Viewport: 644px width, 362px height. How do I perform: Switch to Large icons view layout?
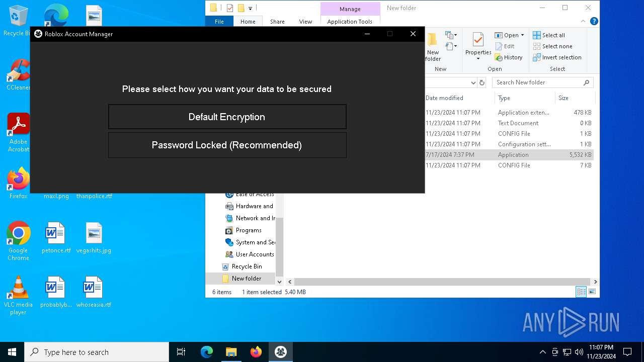(x=592, y=292)
